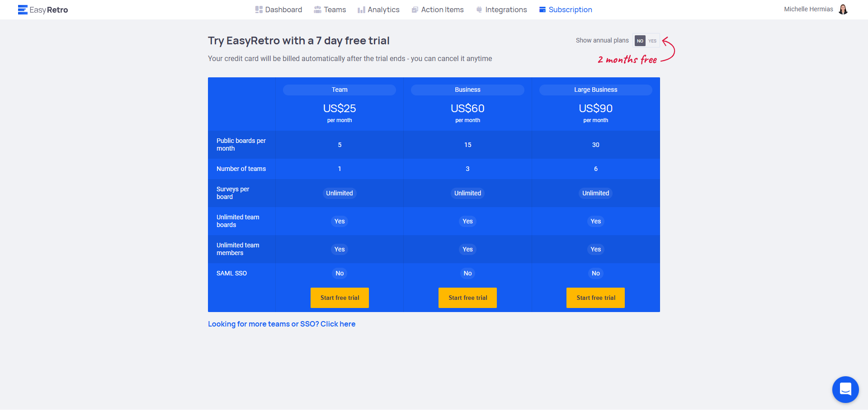Click 'SAML SSO' row label
The image size is (868, 412).
pos(231,273)
